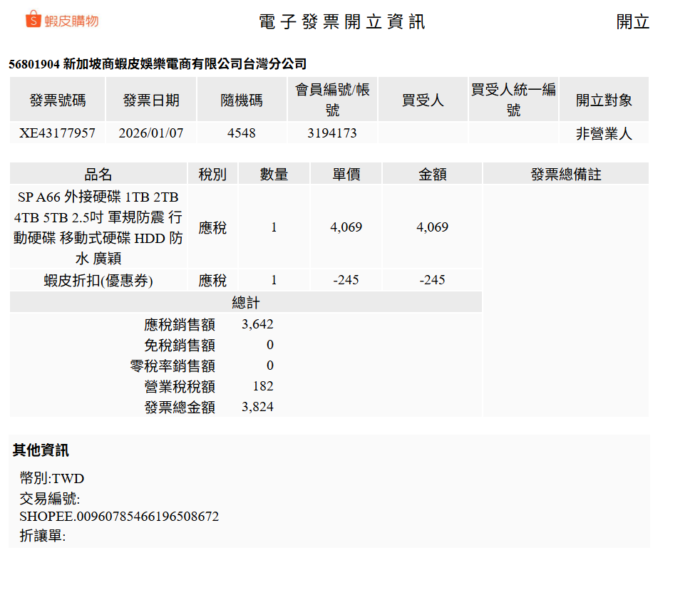
Task: Click the 買受人統一編號 column header
Action: (513, 100)
